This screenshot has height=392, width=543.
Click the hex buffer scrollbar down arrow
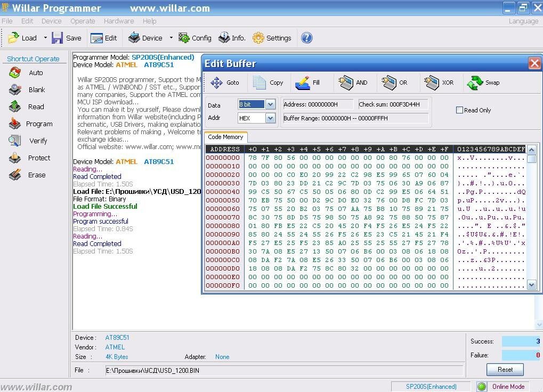[x=531, y=285]
